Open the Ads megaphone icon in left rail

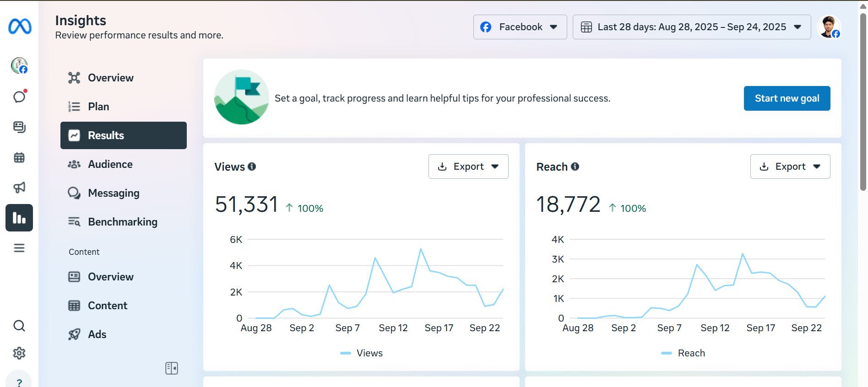pyautogui.click(x=19, y=187)
